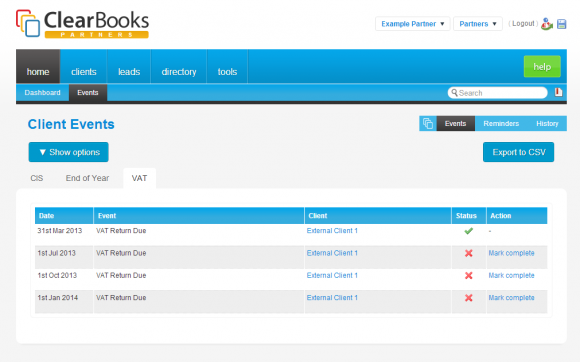Select the CIS events tab
This screenshot has width=580, height=362.
37,178
